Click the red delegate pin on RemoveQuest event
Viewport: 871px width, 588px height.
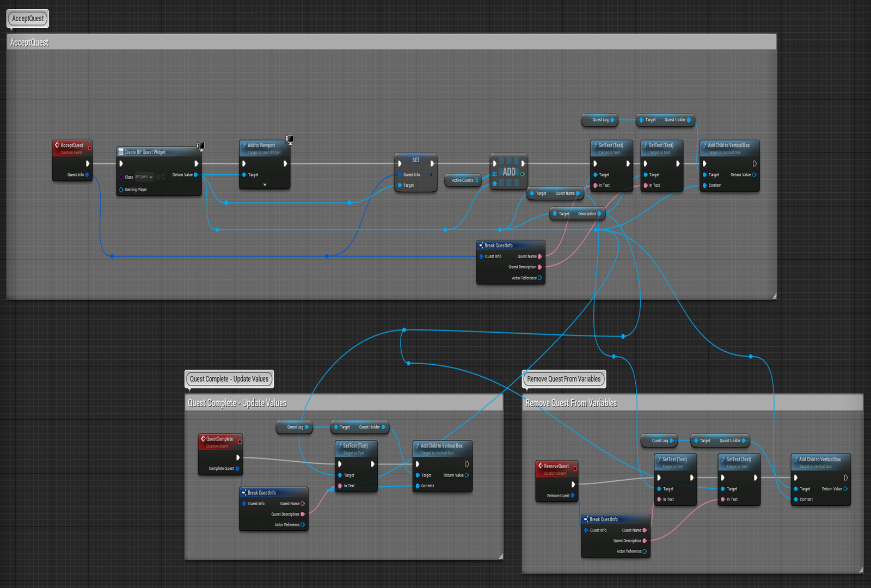point(575,468)
